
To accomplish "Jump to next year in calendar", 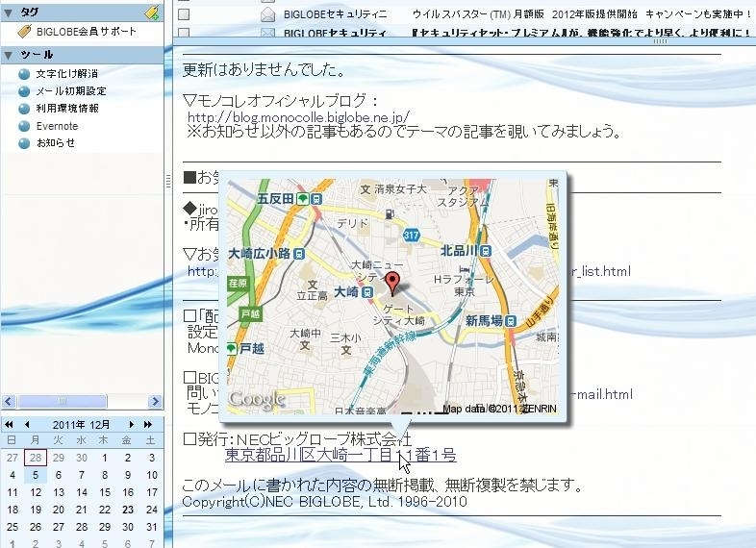I will tap(148, 425).
